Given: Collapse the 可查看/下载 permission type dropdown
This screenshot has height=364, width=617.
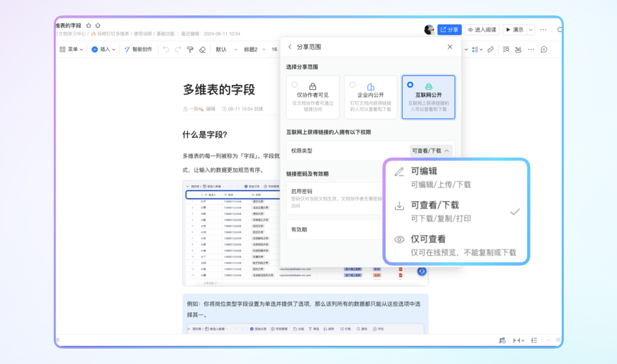Looking at the screenshot, I should (x=431, y=151).
